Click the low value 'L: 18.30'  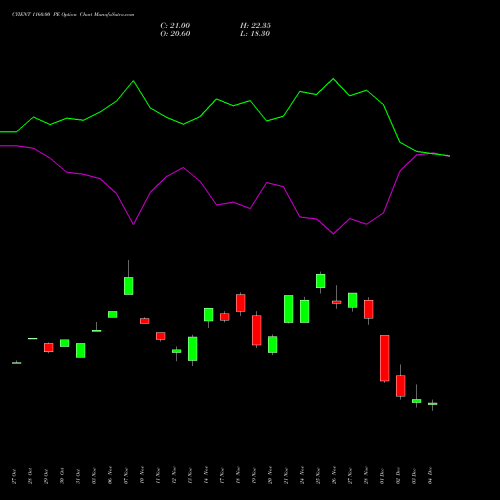click(255, 34)
